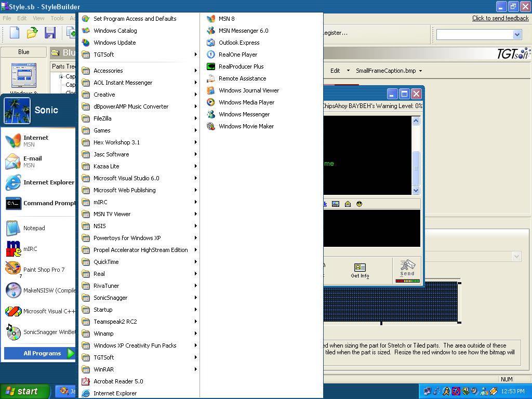Click the 'Click to send feedback' link
This screenshot has width=532, height=399.
(500, 18)
